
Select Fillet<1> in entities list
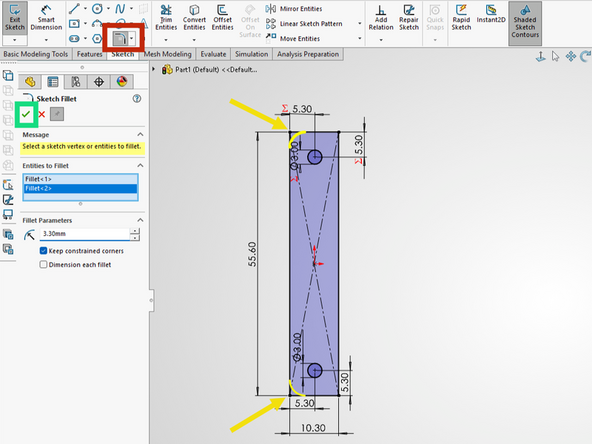[80, 179]
